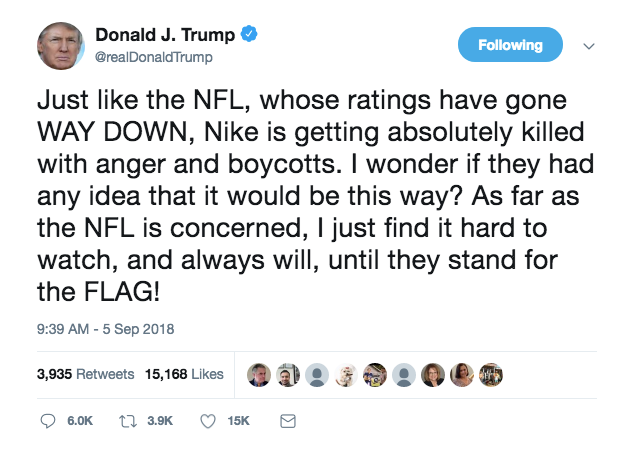Click the first liker avatar in the row

tap(259, 374)
